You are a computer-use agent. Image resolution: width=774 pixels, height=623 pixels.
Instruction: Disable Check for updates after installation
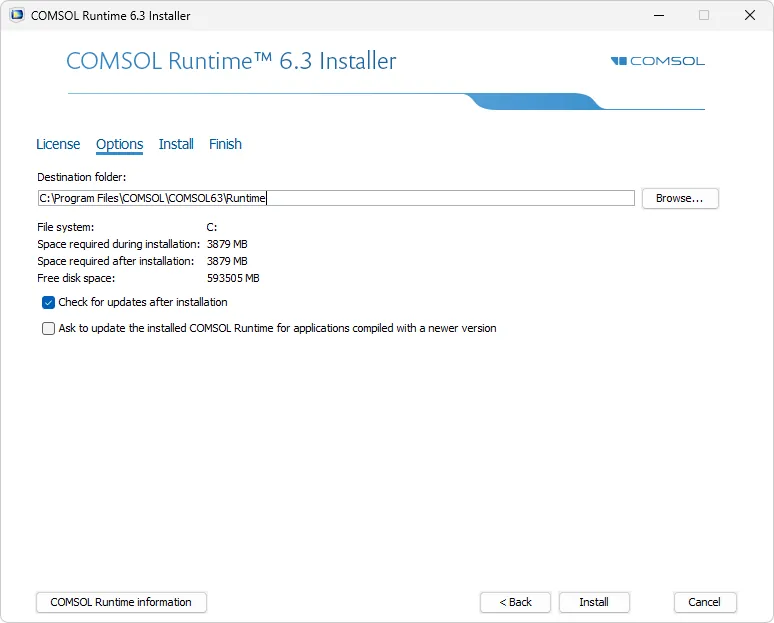48,302
